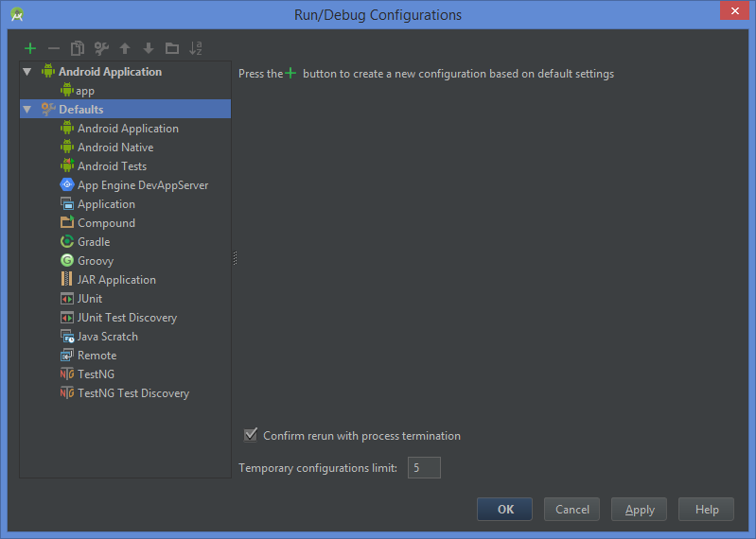Click the Android icon of the top Android Application group

click(48, 71)
